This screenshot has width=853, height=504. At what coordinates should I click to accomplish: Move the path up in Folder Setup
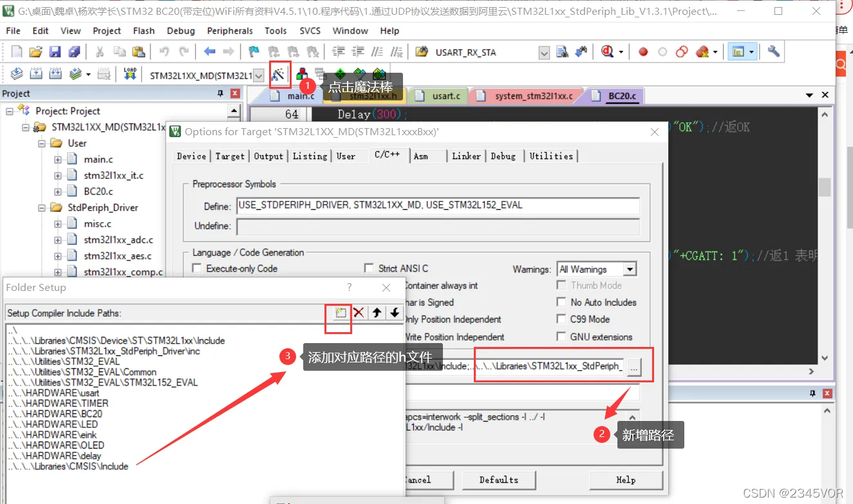pyautogui.click(x=377, y=313)
